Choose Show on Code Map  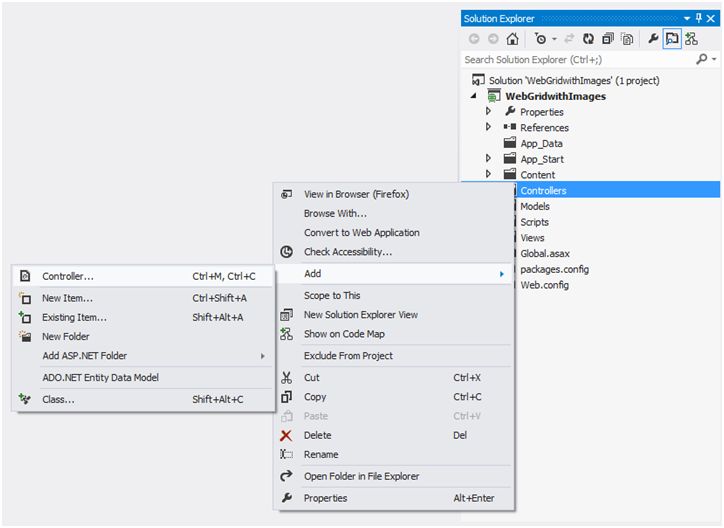pos(393,334)
